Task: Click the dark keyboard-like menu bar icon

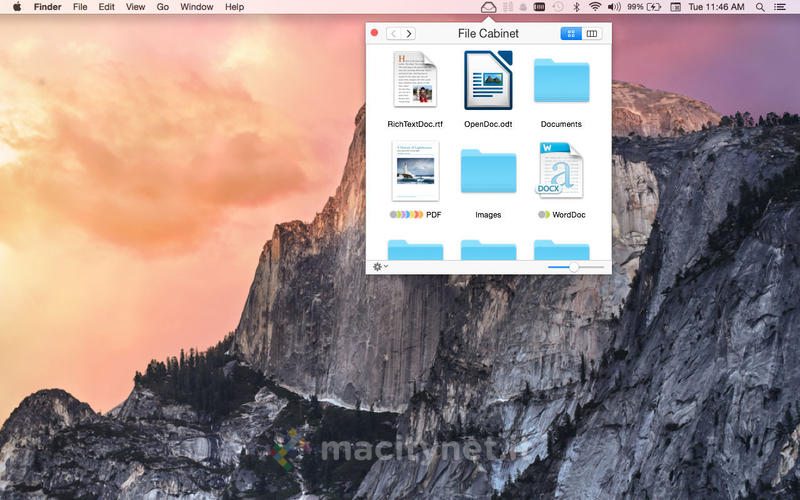Action: click(x=539, y=7)
